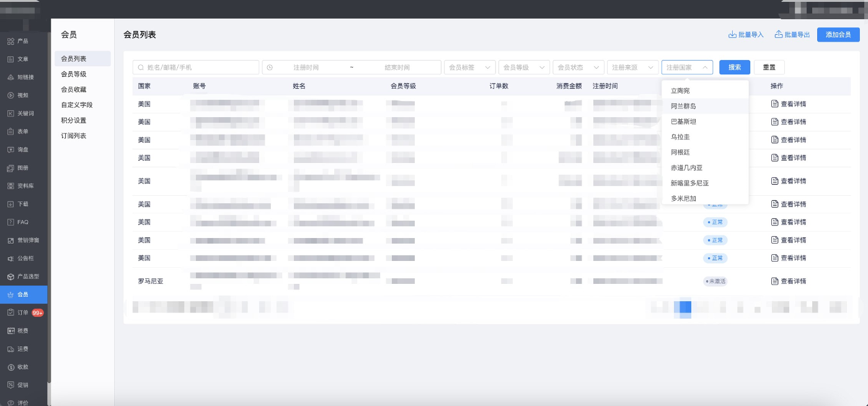Open the 会员状态 dropdown filter

pyautogui.click(x=578, y=67)
